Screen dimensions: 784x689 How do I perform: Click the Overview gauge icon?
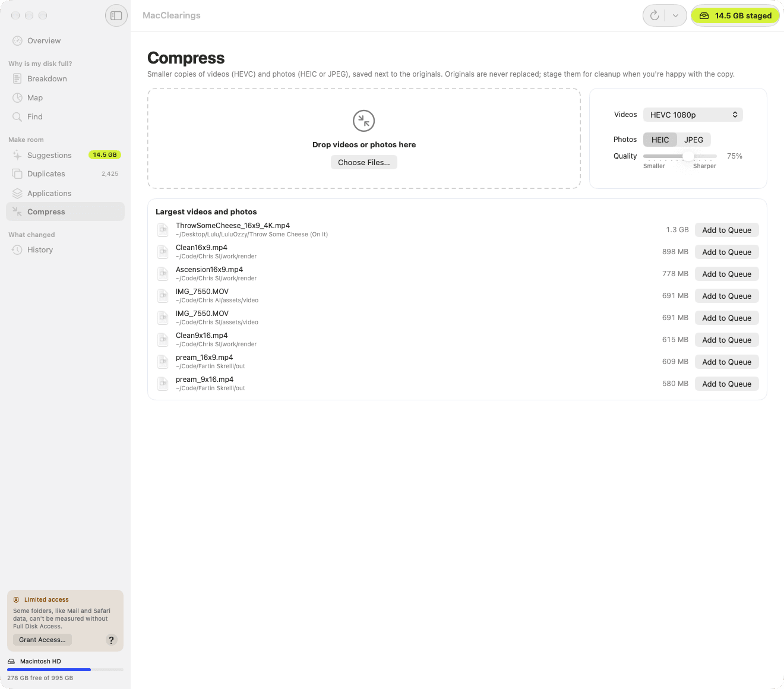(17, 41)
